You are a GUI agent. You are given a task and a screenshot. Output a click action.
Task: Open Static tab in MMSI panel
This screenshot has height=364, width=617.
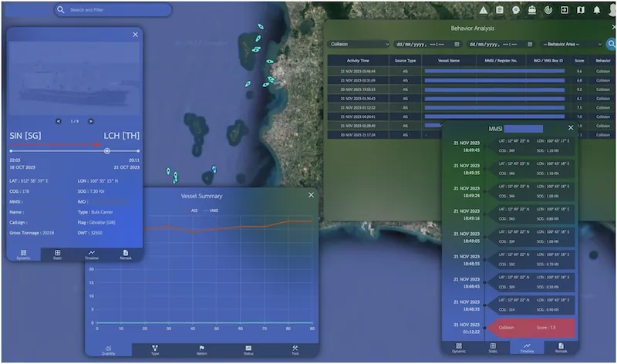tap(493, 348)
